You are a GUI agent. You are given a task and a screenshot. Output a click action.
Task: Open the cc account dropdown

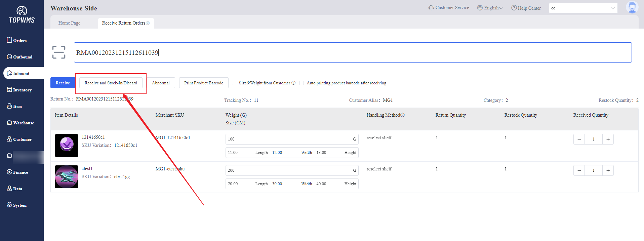coord(583,8)
